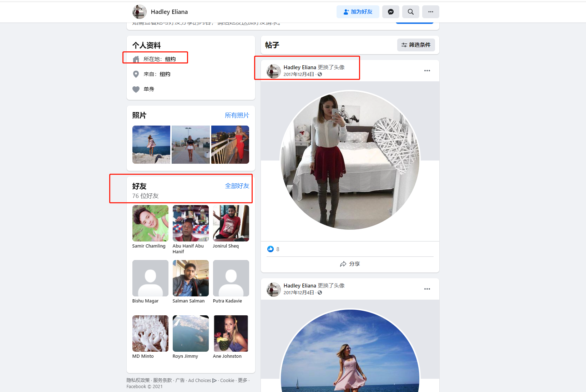Click location pin icon beside 来自
This screenshot has width=586, height=392.
tap(136, 74)
